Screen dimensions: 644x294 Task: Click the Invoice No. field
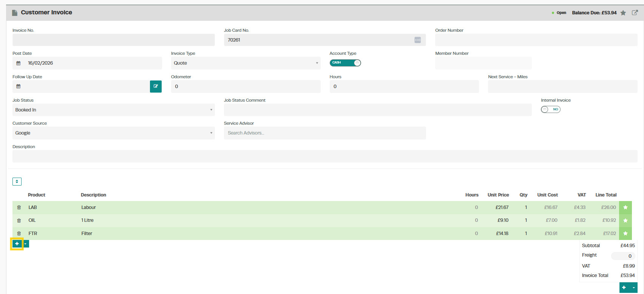114,40
